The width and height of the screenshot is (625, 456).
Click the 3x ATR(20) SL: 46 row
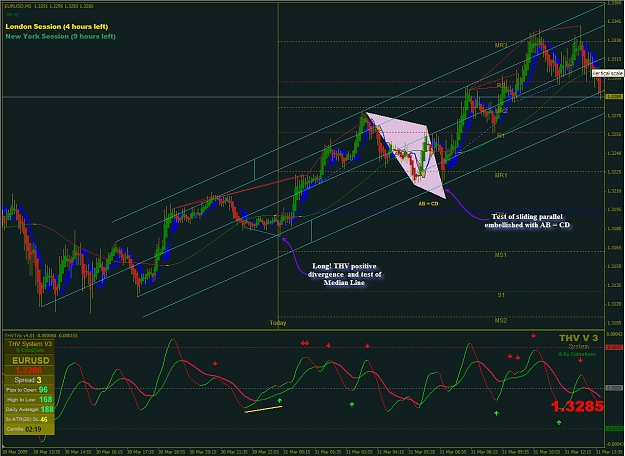[28, 419]
